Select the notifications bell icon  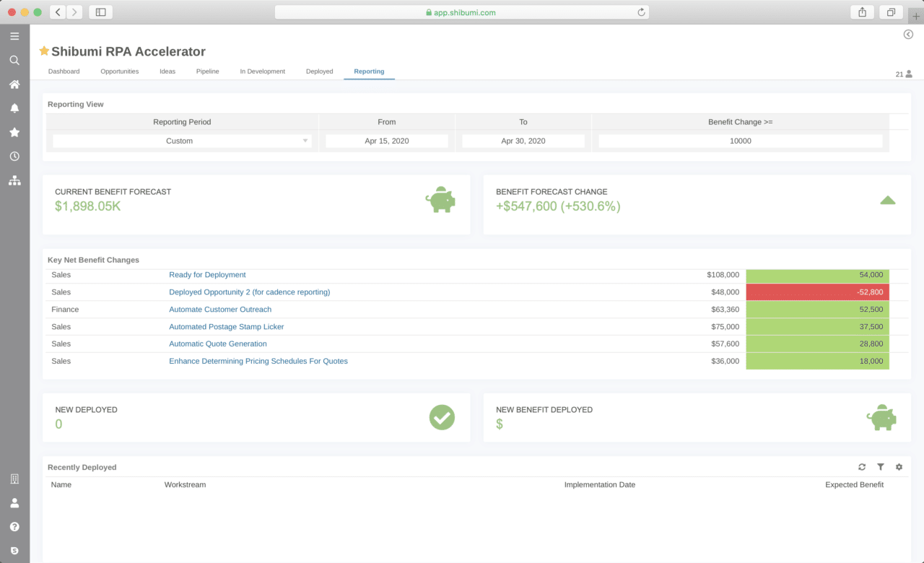click(14, 108)
